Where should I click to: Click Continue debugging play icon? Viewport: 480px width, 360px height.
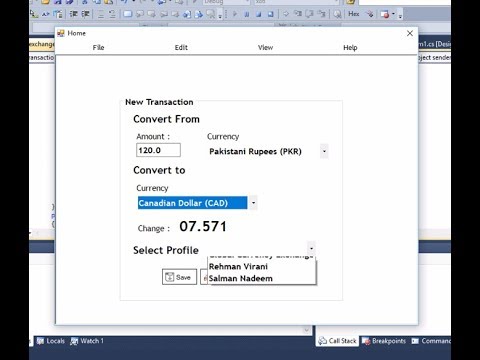coord(235,14)
